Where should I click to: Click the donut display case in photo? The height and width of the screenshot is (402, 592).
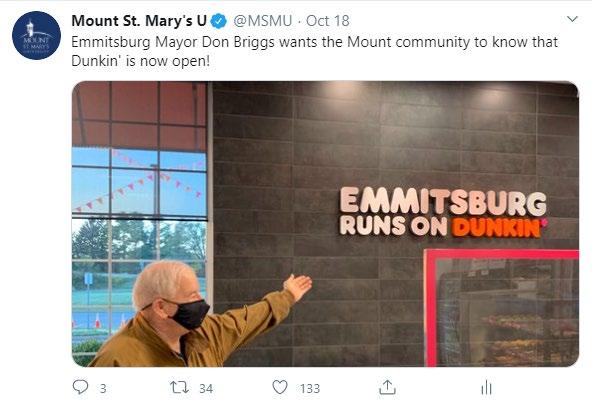click(501, 308)
